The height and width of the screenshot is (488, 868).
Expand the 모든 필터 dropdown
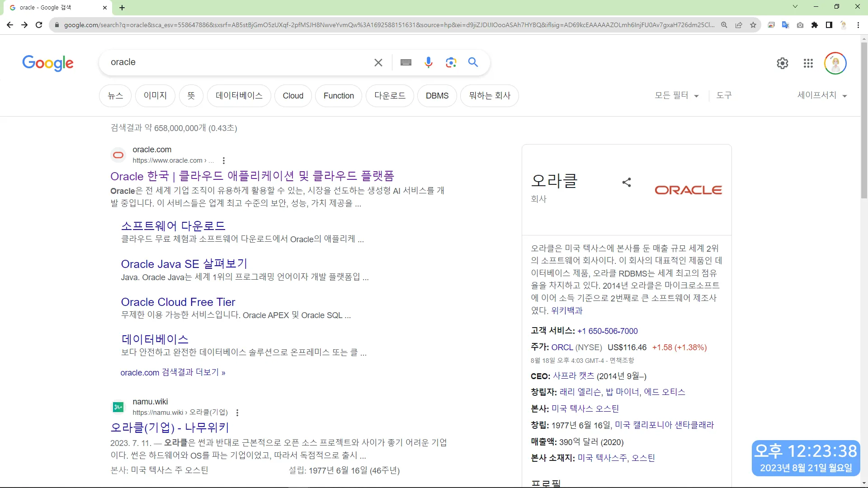(676, 95)
